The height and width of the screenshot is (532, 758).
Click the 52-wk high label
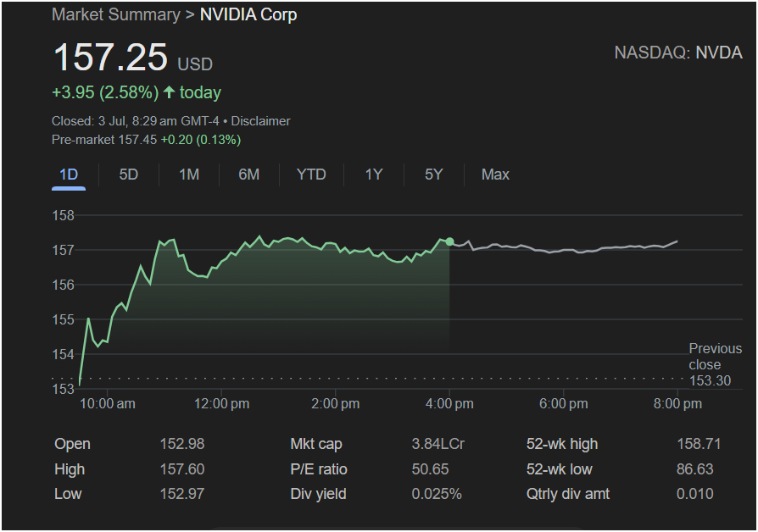[x=562, y=444]
